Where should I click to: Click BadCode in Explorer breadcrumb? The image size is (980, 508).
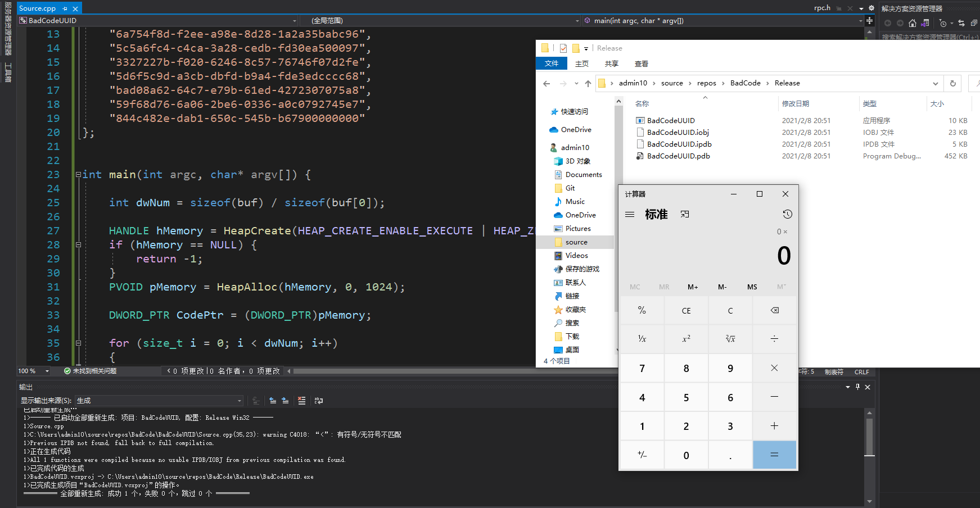[x=745, y=83]
